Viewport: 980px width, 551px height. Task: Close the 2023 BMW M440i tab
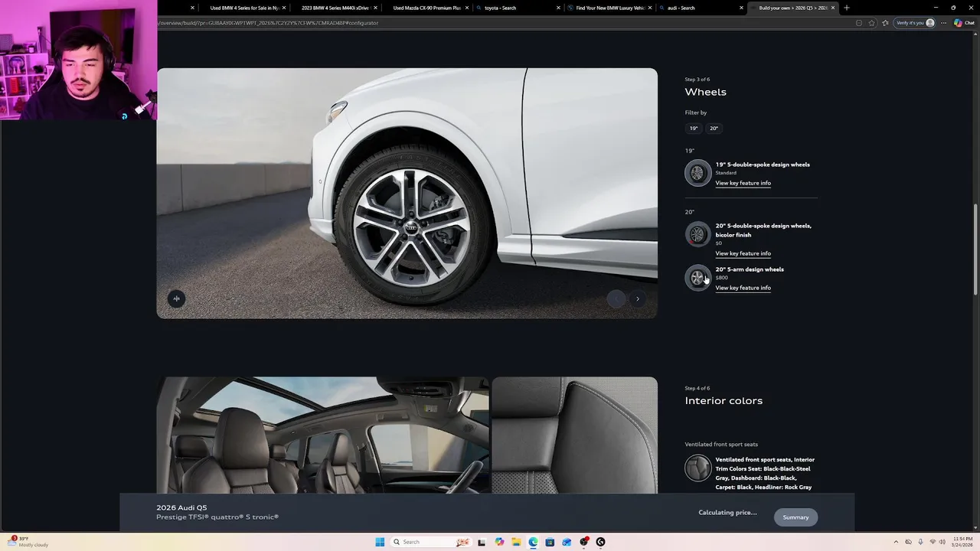coord(375,8)
